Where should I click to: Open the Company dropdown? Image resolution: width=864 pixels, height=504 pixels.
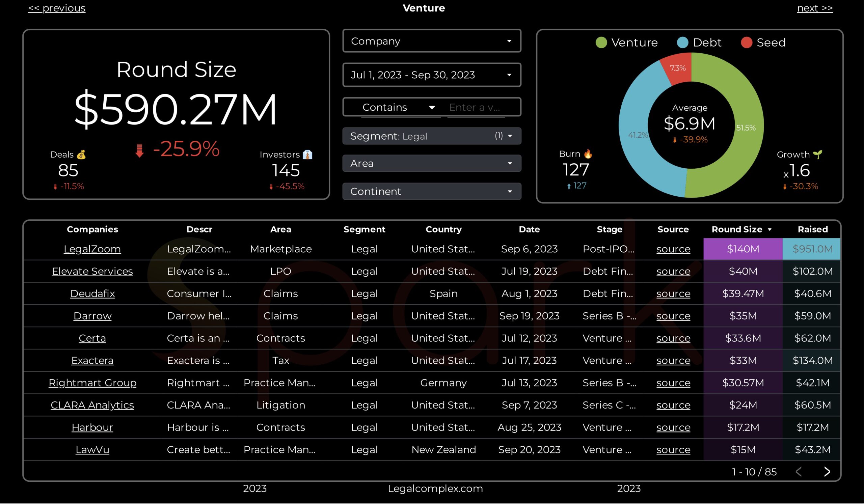(x=432, y=41)
